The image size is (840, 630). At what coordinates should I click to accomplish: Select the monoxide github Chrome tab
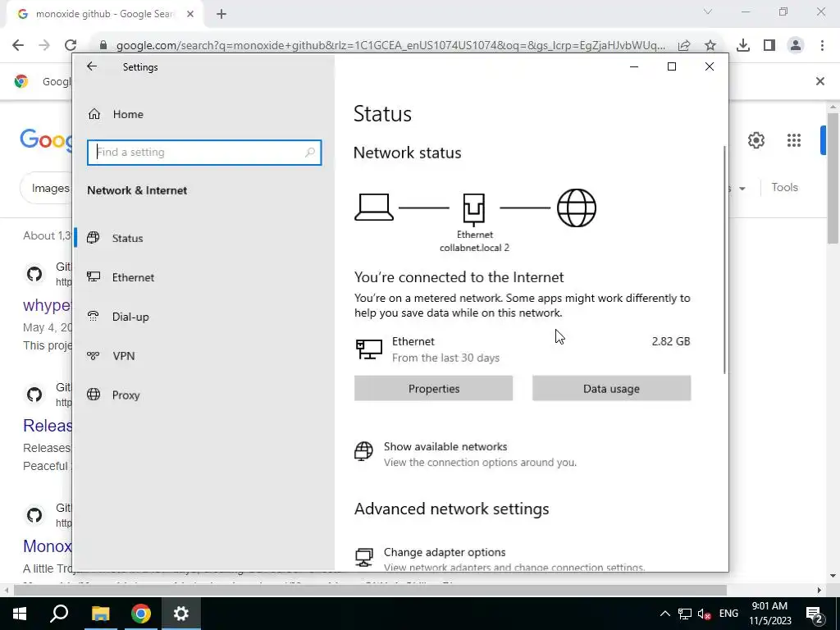click(104, 14)
